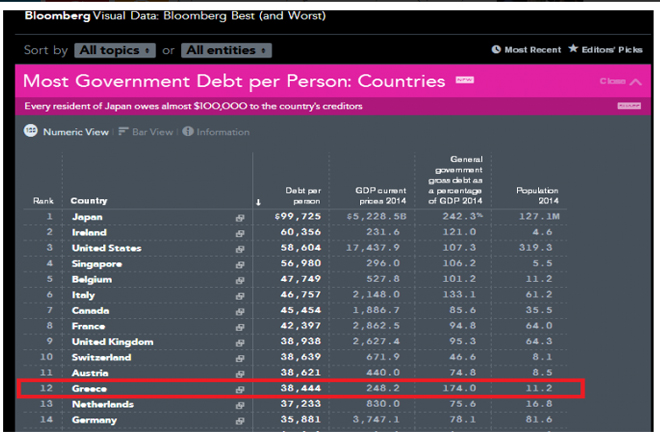Switch to Numeric View
The image size is (660, 436).
[x=31, y=131]
